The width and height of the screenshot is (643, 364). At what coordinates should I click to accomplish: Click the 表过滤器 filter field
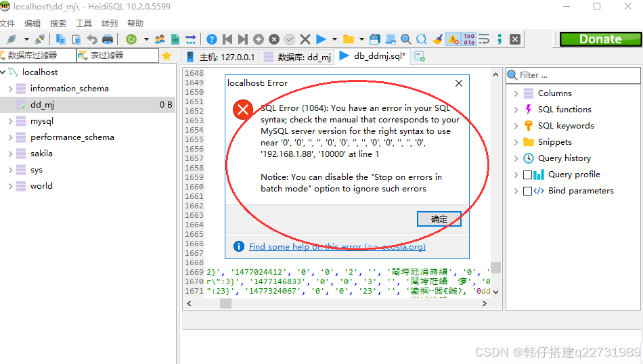click(118, 55)
